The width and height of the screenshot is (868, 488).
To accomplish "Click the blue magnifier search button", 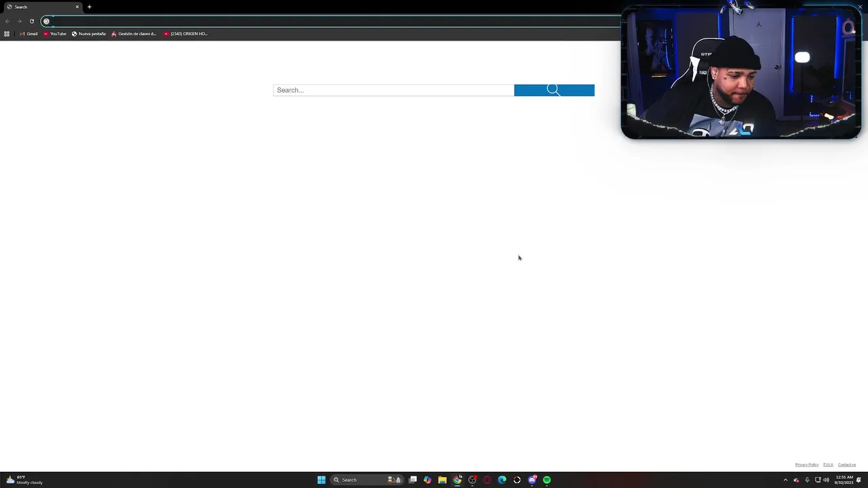I will (554, 90).
